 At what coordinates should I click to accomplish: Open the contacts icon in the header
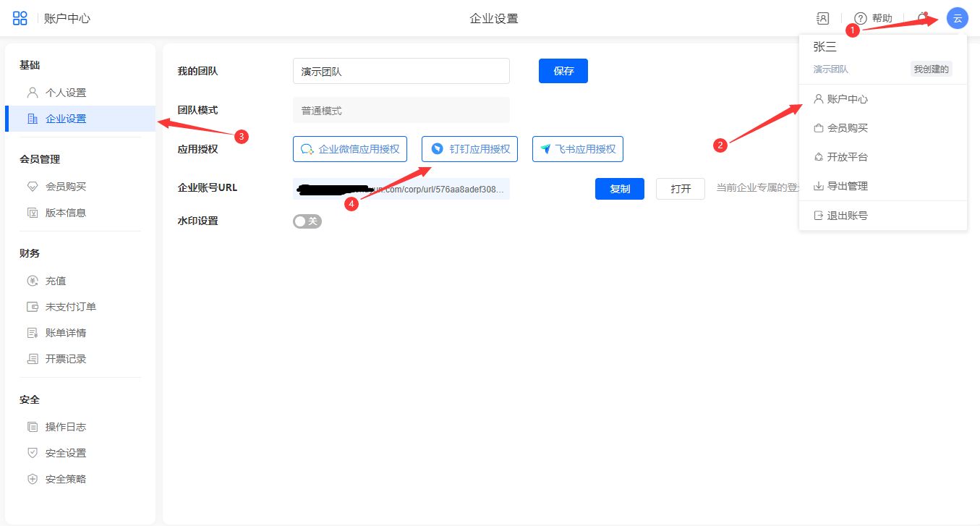coord(822,19)
